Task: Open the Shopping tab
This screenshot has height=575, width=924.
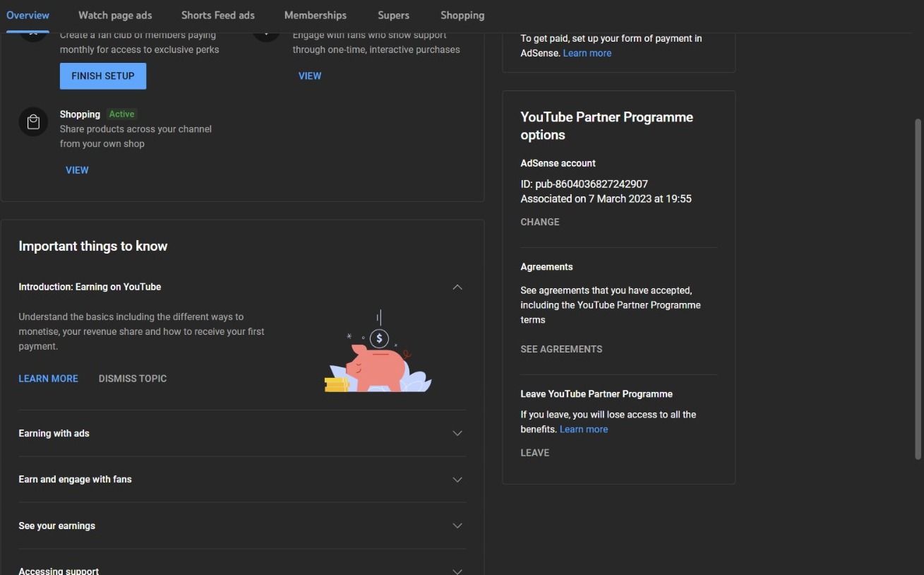Action: coord(462,15)
